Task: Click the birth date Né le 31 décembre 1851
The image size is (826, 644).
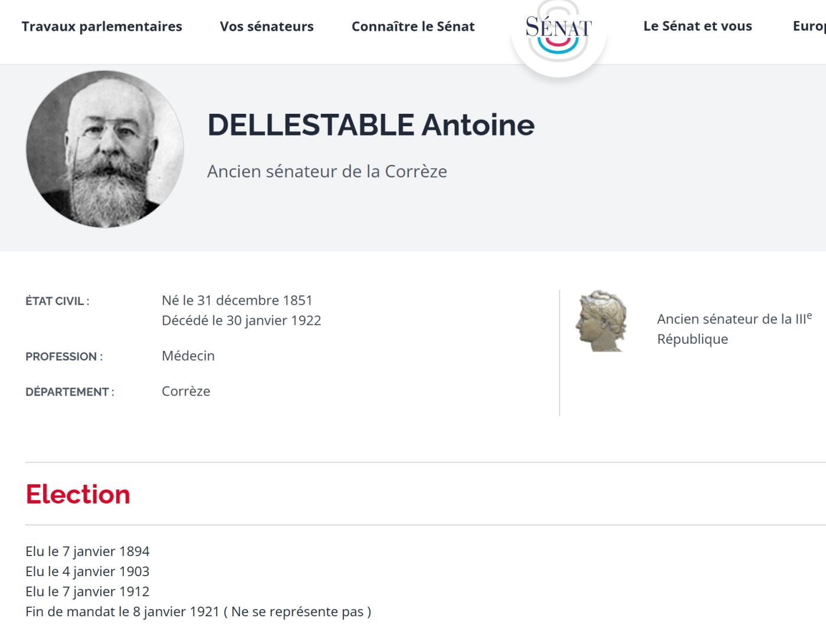Action: (237, 300)
